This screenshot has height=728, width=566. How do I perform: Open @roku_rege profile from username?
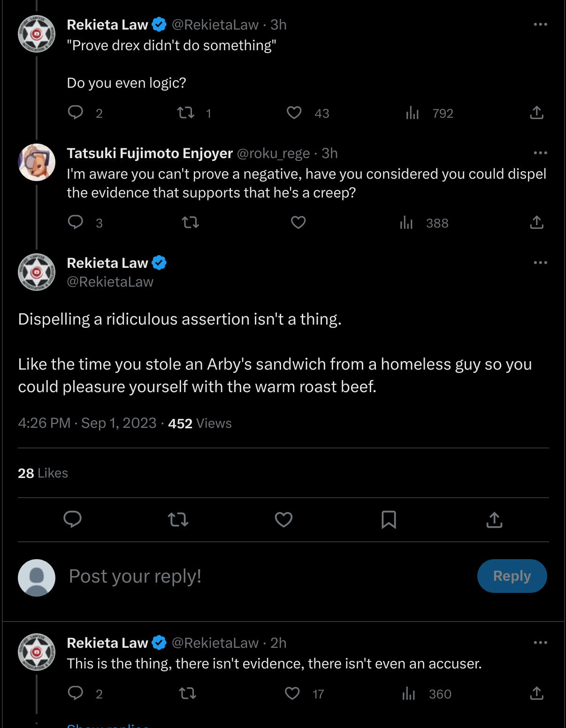274,153
